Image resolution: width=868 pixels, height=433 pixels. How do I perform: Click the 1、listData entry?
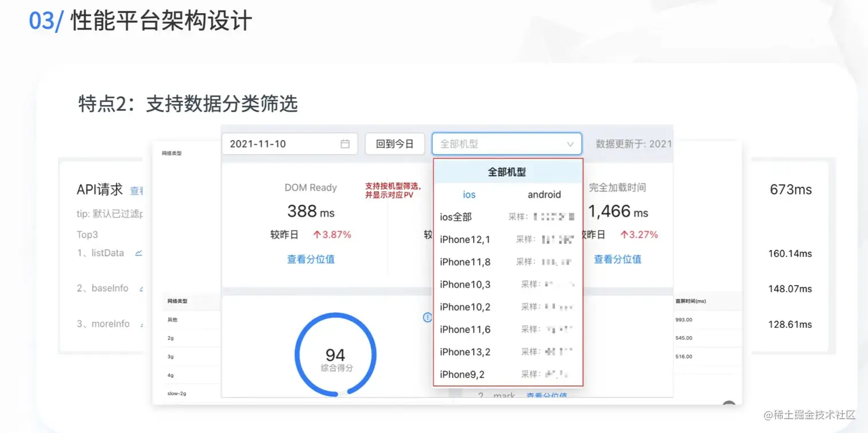pos(100,253)
